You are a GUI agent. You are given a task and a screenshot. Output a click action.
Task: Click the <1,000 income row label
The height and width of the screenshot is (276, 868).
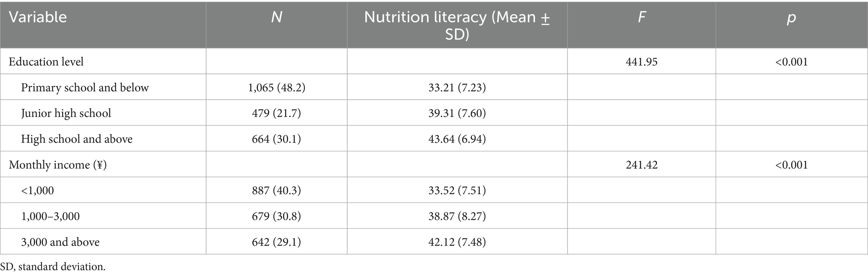click(x=37, y=191)
